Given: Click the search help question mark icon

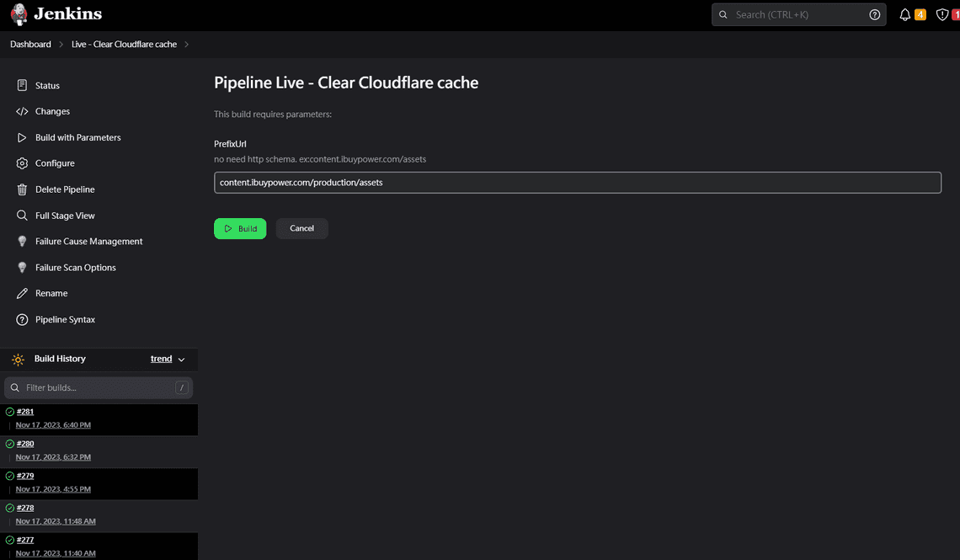Looking at the screenshot, I should tap(874, 15).
